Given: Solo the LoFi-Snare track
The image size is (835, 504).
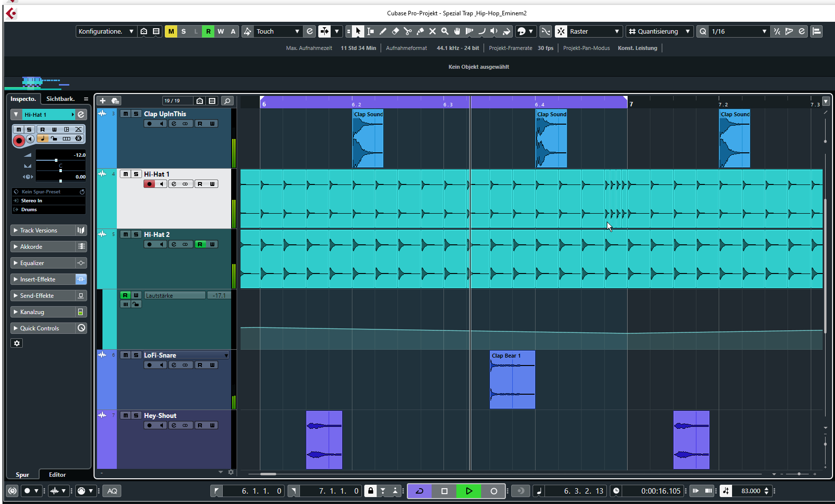Looking at the screenshot, I should (x=136, y=355).
